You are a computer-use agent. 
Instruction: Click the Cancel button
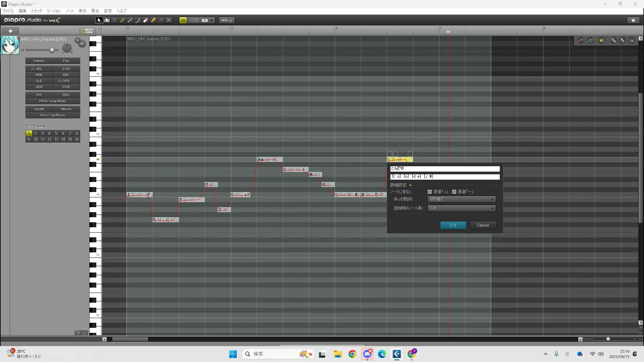(x=483, y=225)
